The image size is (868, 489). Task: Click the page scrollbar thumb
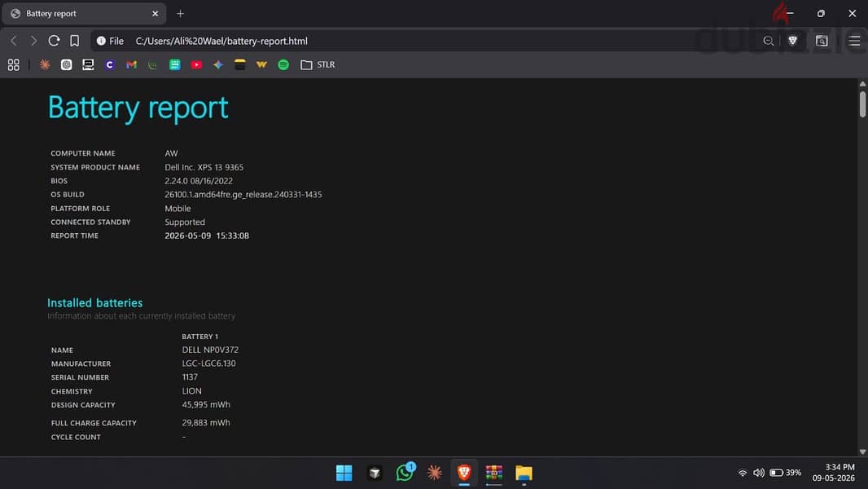click(x=862, y=104)
